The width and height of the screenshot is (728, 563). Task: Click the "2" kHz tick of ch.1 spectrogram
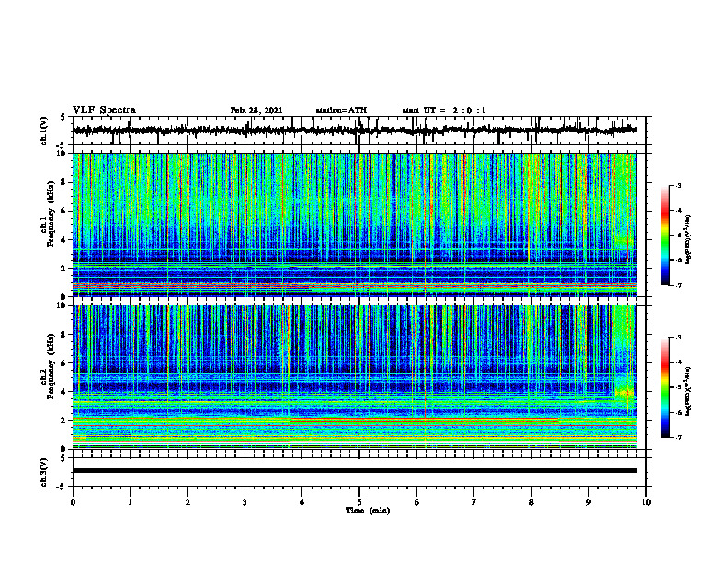64,269
